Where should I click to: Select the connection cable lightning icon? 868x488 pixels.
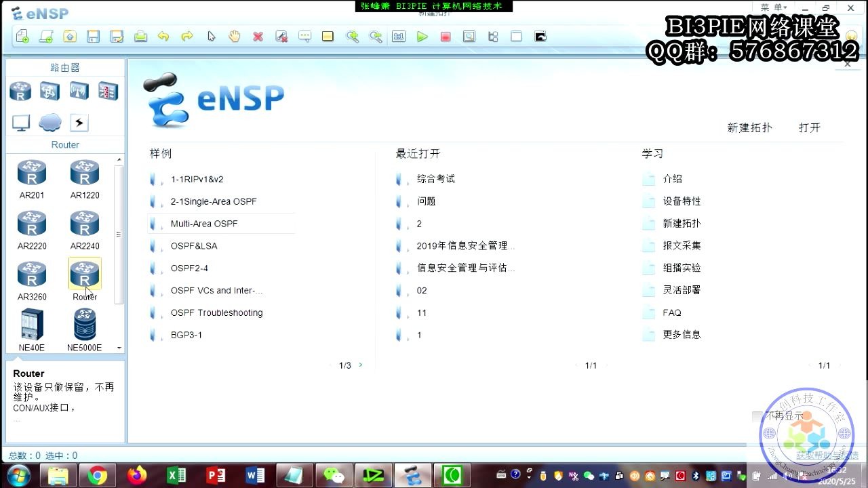pos(79,123)
